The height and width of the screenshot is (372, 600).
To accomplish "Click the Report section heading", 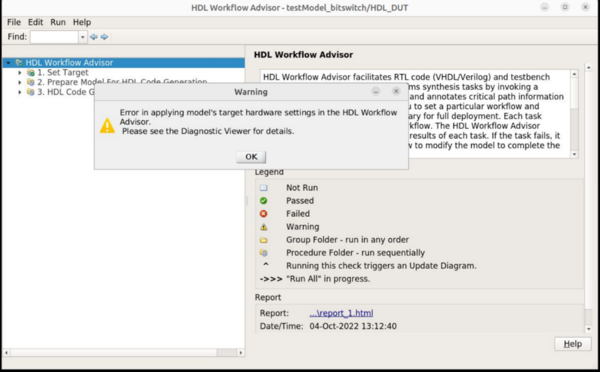I will [268, 297].
